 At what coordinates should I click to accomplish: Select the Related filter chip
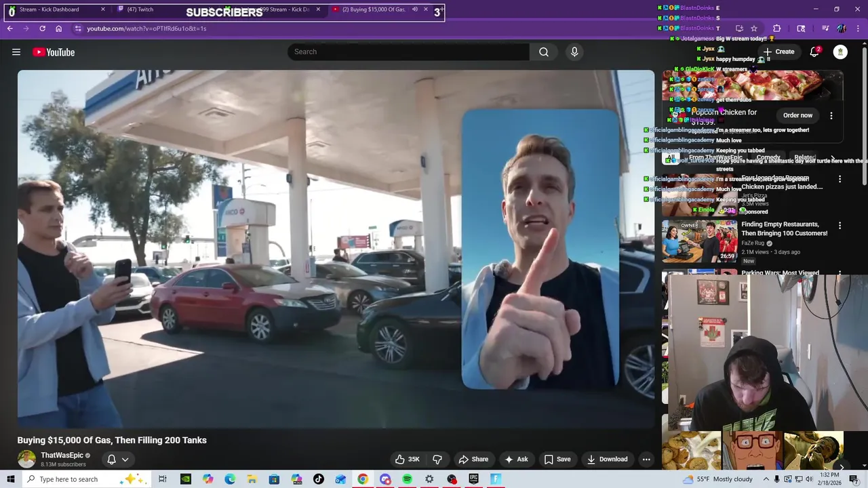coord(804,157)
